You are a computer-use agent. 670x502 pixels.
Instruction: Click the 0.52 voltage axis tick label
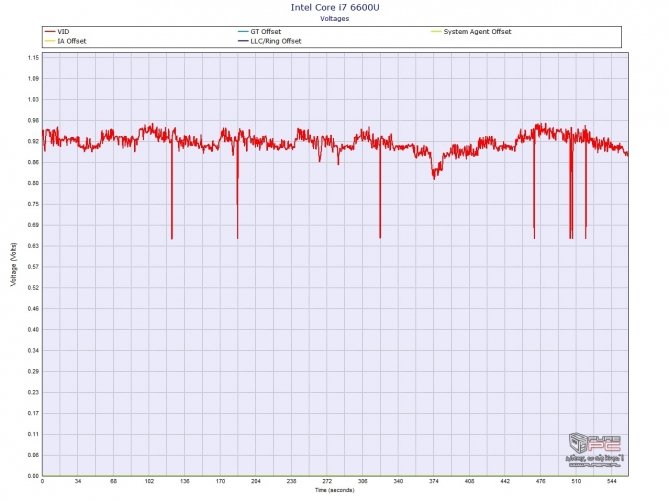point(33,288)
